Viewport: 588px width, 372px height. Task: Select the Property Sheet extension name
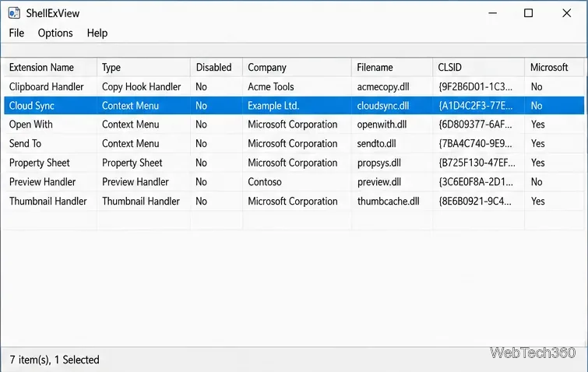coord(40,163)
